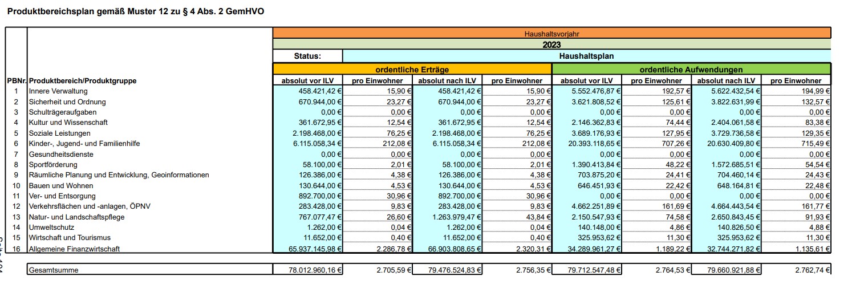The image size is (868, 284).
Task: Click the ordentliche Erträge column group header
Action: pos(412,69)
